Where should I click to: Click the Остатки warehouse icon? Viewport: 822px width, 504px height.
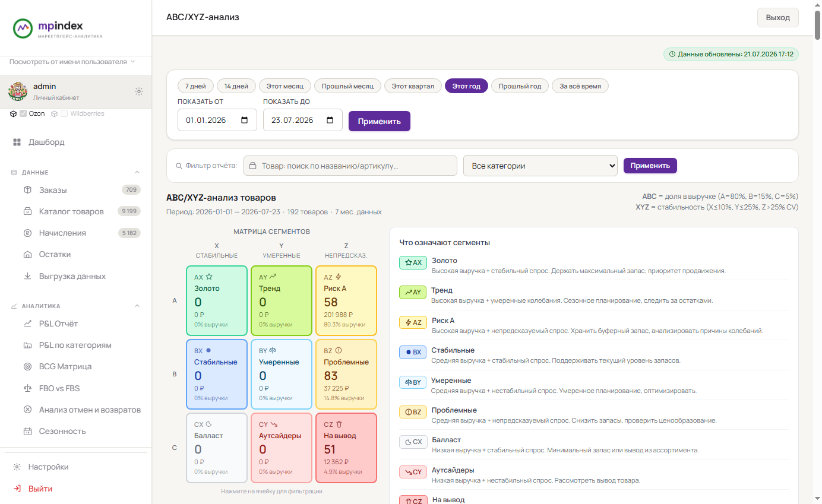click(27, 254)
